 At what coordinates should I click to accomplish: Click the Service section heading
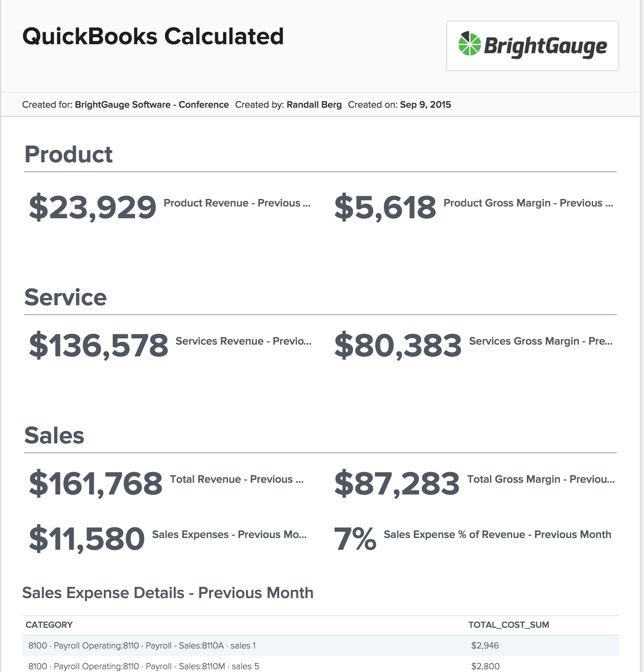pyautogui.click(x=66, y=297)
